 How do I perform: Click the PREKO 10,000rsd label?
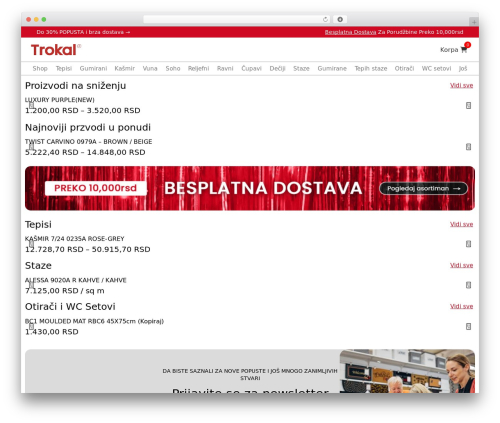(x=95, y=188)
